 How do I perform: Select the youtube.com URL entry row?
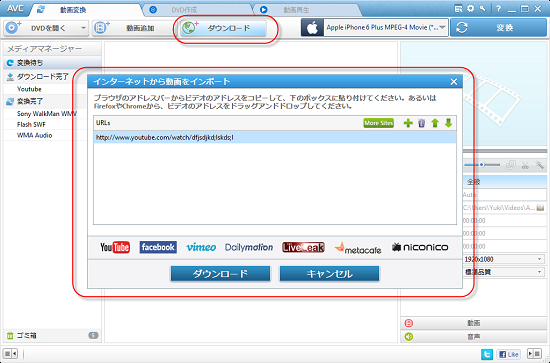275,137
